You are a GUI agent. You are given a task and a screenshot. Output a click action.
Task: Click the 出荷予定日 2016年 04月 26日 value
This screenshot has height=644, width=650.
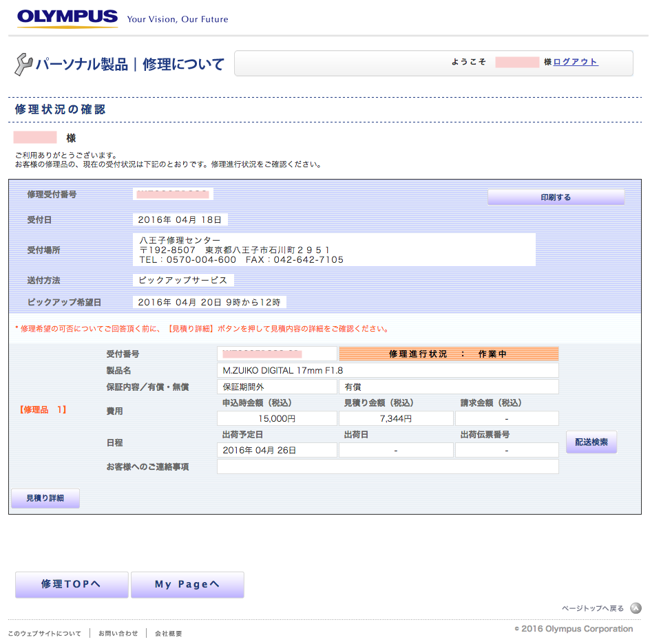point(260,450)
